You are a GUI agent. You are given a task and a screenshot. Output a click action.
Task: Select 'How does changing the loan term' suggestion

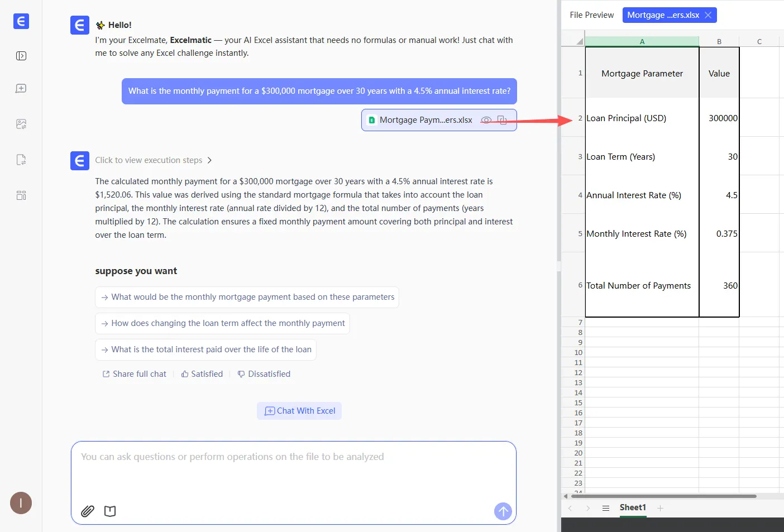point(222,323)
